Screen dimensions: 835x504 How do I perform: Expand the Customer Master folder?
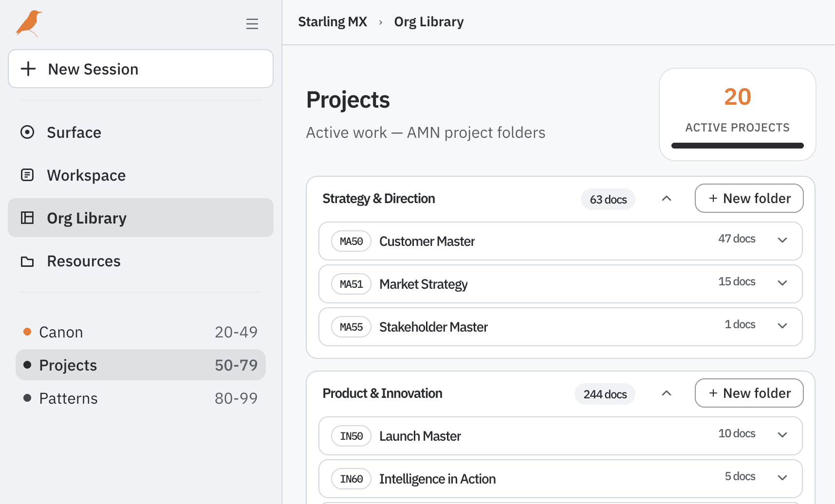pos(782,240)
